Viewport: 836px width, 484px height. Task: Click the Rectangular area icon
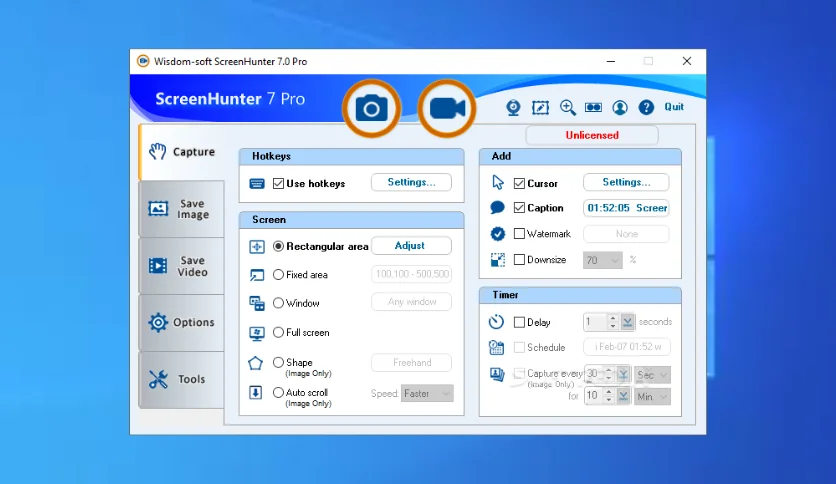[256, 247]
